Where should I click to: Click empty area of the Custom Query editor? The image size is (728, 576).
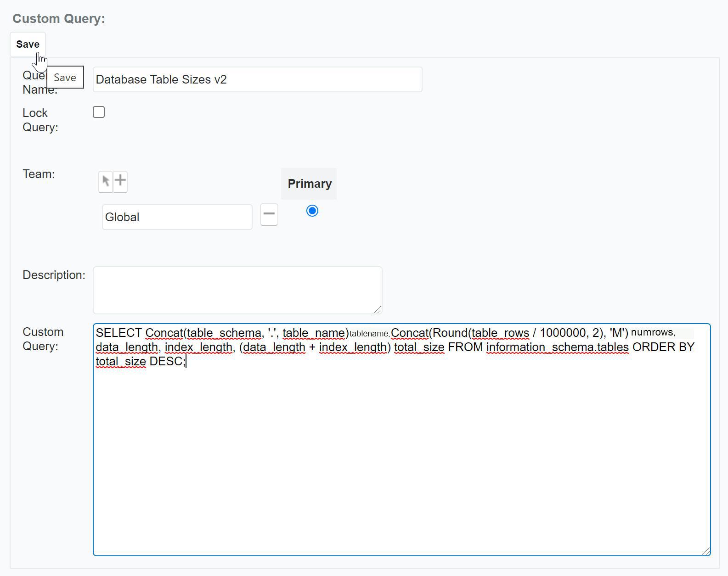[x=401, y=459]
